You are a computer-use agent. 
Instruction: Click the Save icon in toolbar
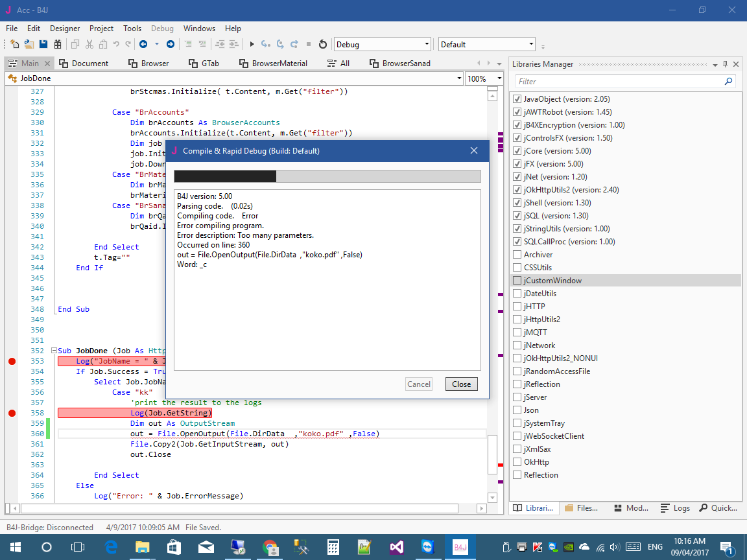[x=43, y=44]
